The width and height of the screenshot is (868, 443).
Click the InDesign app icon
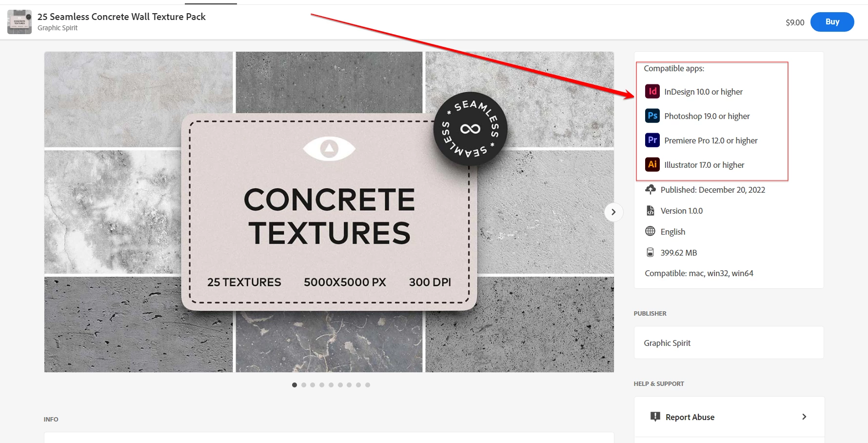click(652, 91)
